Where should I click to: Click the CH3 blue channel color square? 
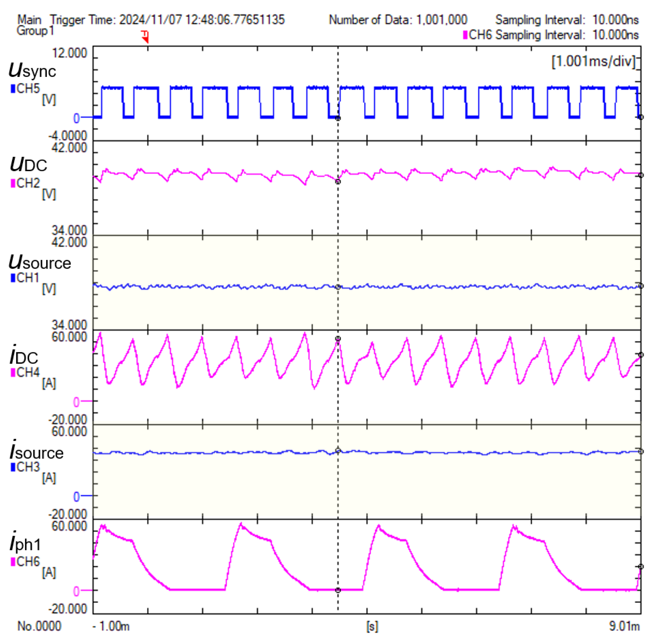[13, 467]
